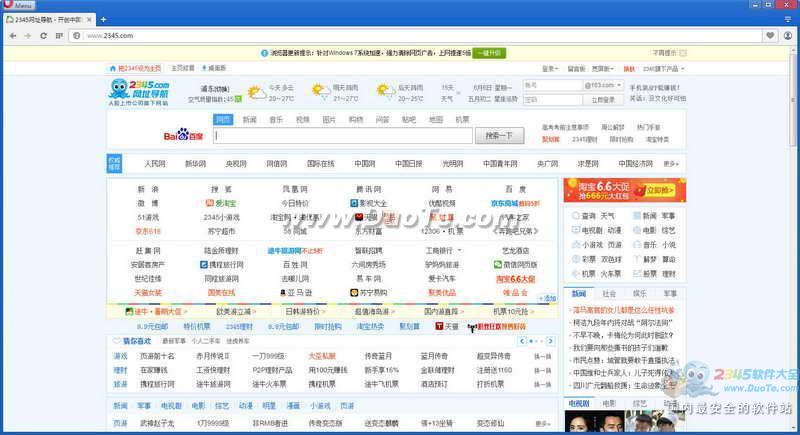Open 亚马逊 link with its icon
This screenshot has height=435, width=800.
[x=295, y=293]
